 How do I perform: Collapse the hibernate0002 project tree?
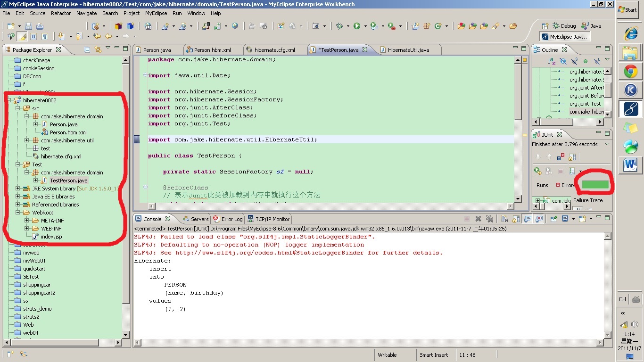pos(9,100)
